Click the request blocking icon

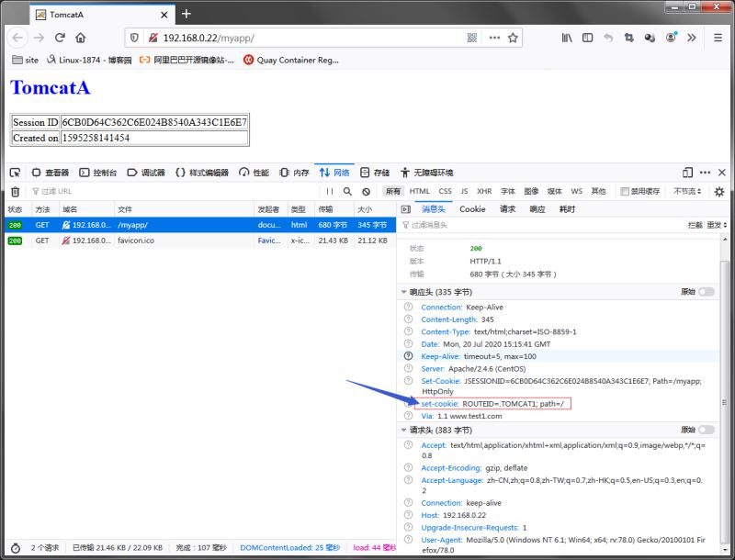tap(366, 192)
